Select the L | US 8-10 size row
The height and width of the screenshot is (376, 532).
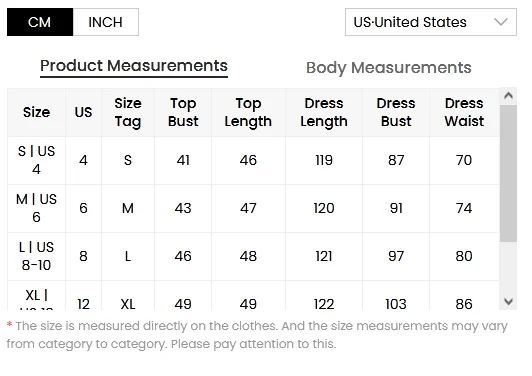pos(253,257)
